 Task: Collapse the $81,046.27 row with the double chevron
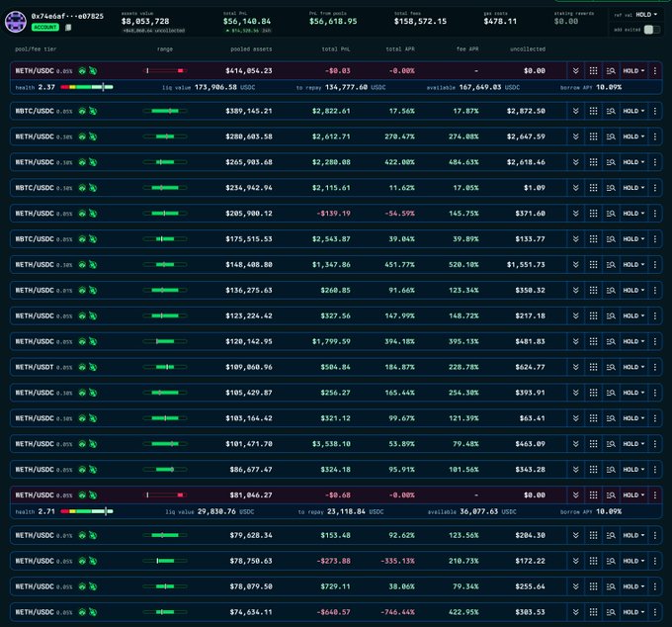point(575,494)
